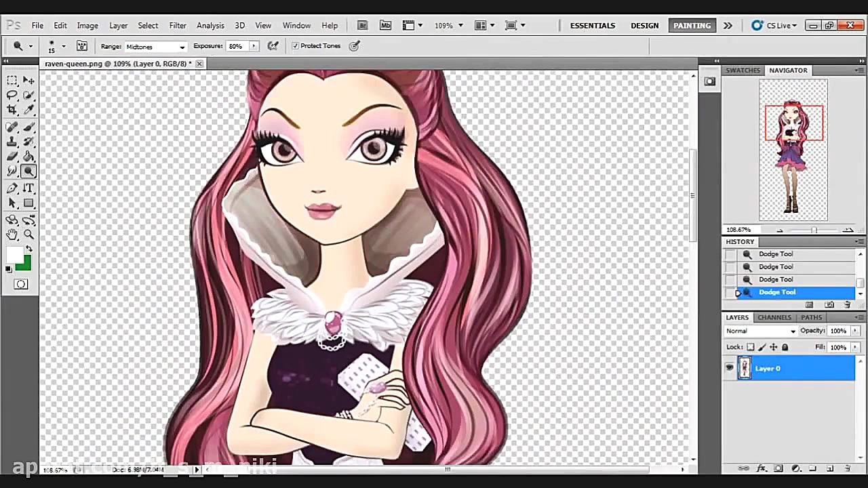Launch Adobe Bridge

click(363, 25)
